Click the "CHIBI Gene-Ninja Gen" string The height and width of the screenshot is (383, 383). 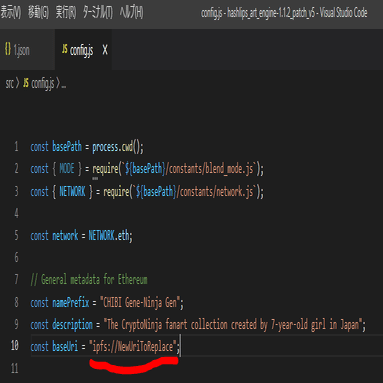tap(140, 303)
